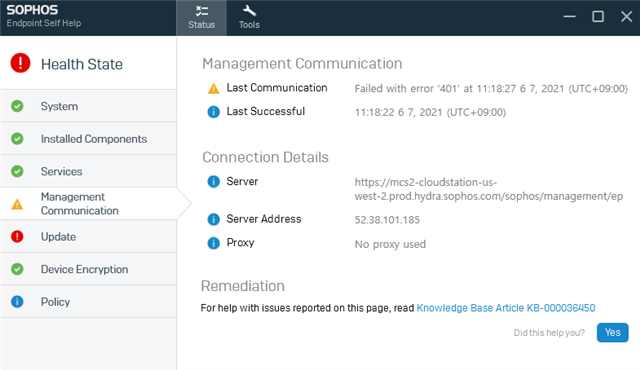Open the Update status page

click(88, 237)
